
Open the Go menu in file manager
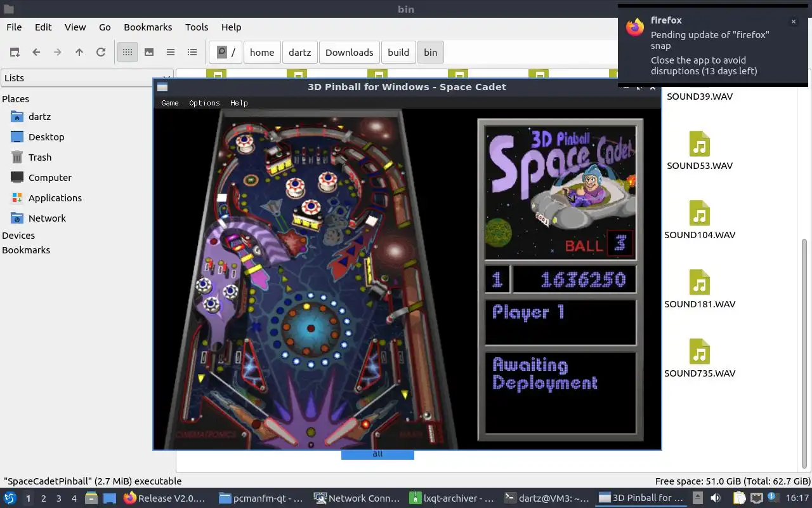pyautogui.click(x=105, y=27)
